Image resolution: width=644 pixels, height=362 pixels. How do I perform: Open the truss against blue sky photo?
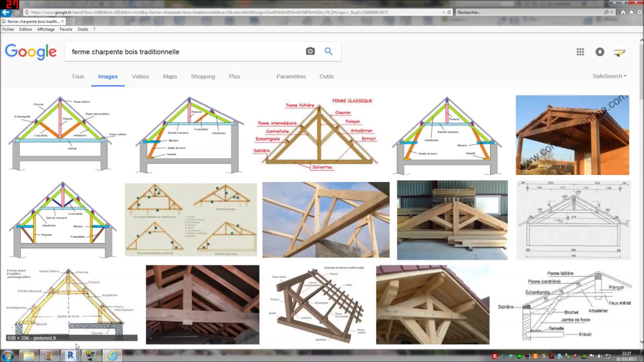326,220
